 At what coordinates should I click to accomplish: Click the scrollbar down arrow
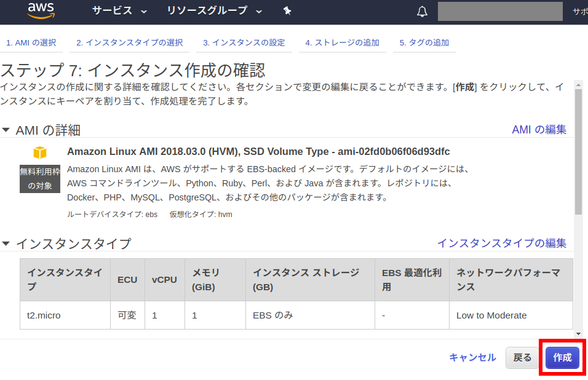coord(578,333)
